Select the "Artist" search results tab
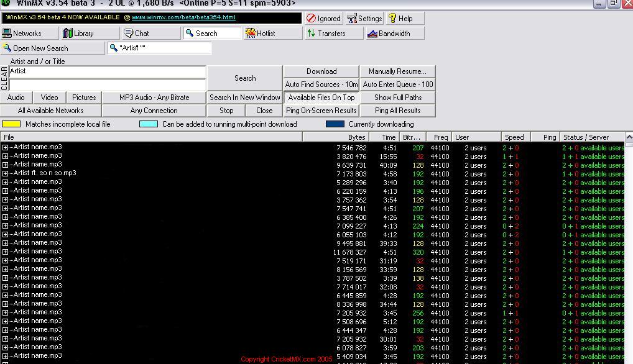The width and height of the screenshot is (633, 364). coord(159,48)
